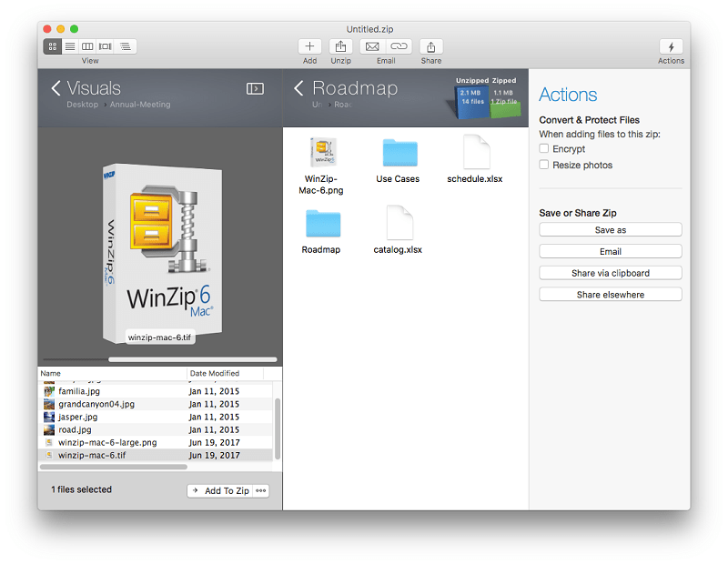Open the Share toolbar icon
The width and height of the screenshot is (728, 564).
tap(431, 46)
